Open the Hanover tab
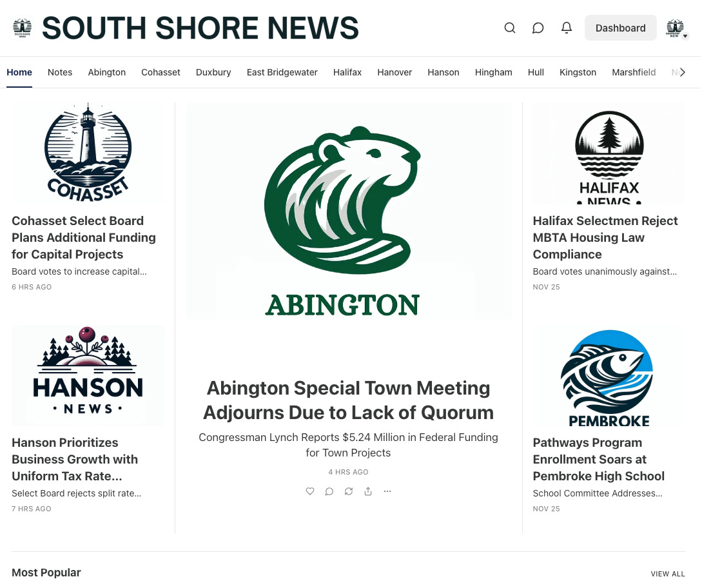The width and height of the screenshot is (702, 588). [x=395, y=72]
